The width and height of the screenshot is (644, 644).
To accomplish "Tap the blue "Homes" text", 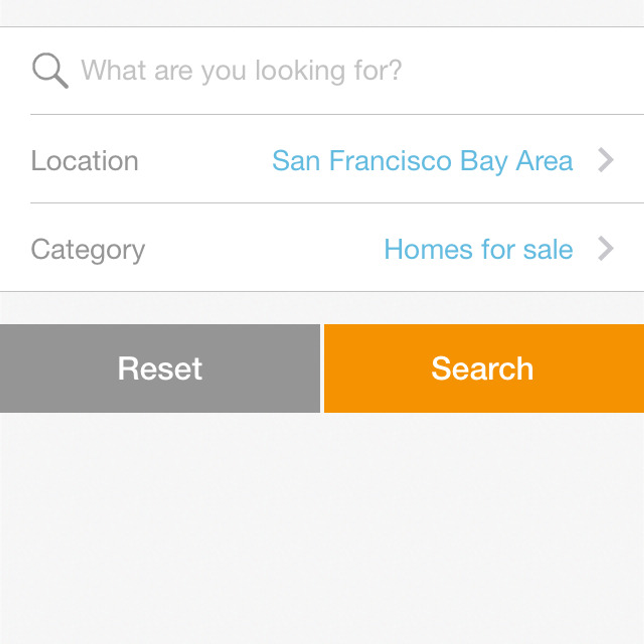I will (x=428, y=249).
